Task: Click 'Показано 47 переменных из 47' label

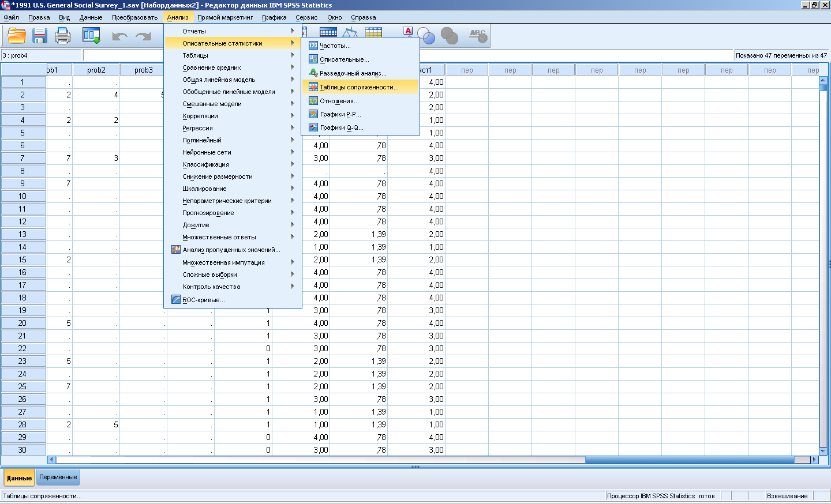Action: pyautogui.click(x=781, y=55)
